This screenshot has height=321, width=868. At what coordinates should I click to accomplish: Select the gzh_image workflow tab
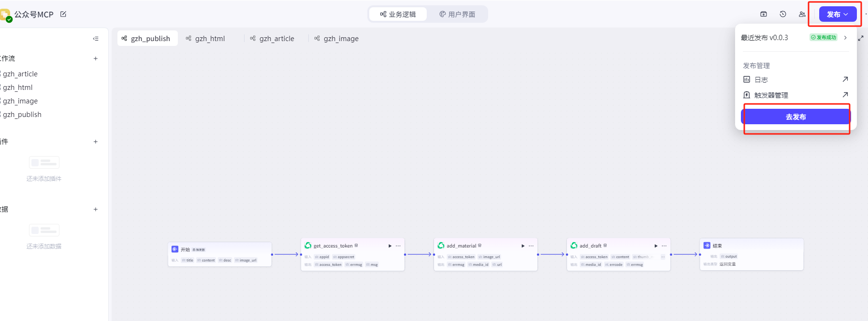point(336,39)
